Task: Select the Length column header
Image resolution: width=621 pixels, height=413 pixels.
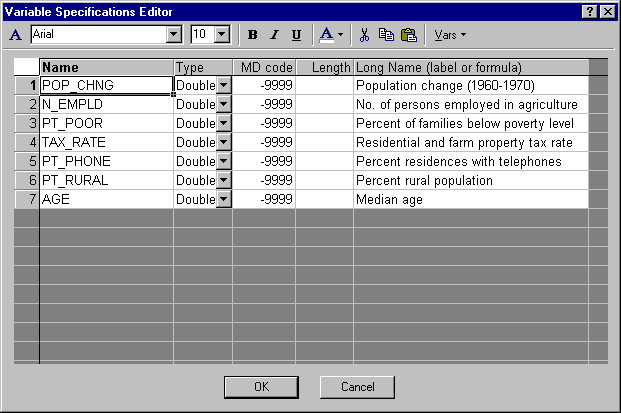Action: tap(324, 67)
